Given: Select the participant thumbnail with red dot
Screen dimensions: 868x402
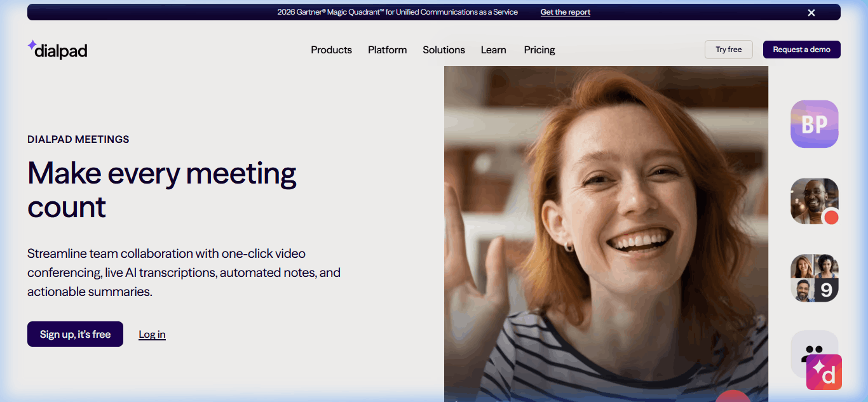Looking at the screenshot, I should click(x=814, y=201).
